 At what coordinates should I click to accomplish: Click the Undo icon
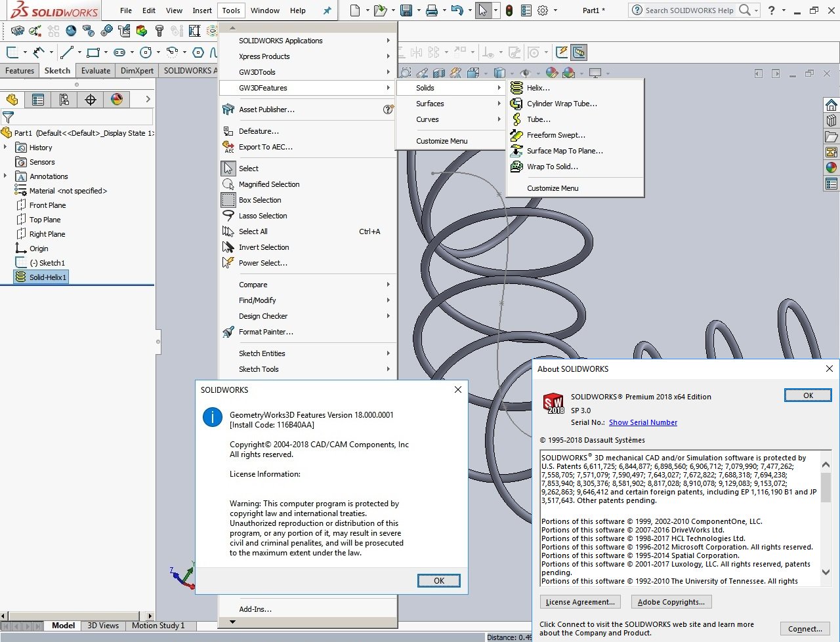(457, 10)
